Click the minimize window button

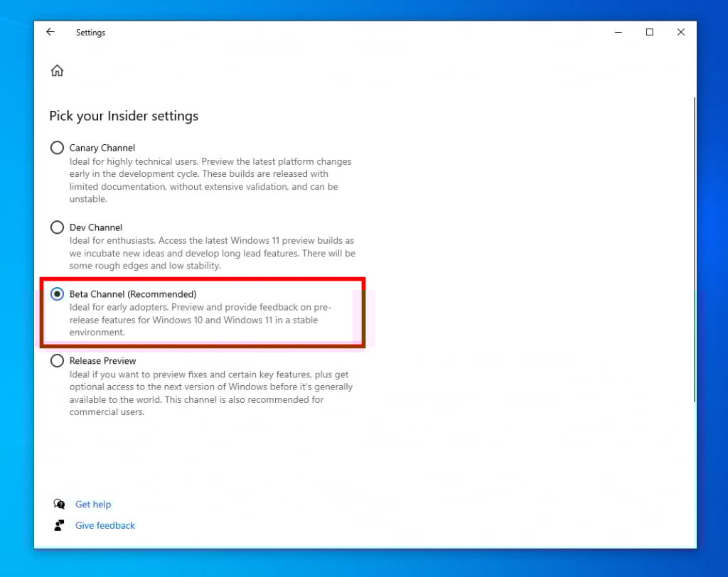click(x=618, y=32)
